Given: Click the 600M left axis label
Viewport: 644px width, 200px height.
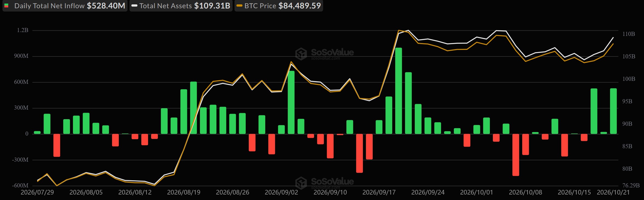Looking at the screenshot, I should (21, 82).
